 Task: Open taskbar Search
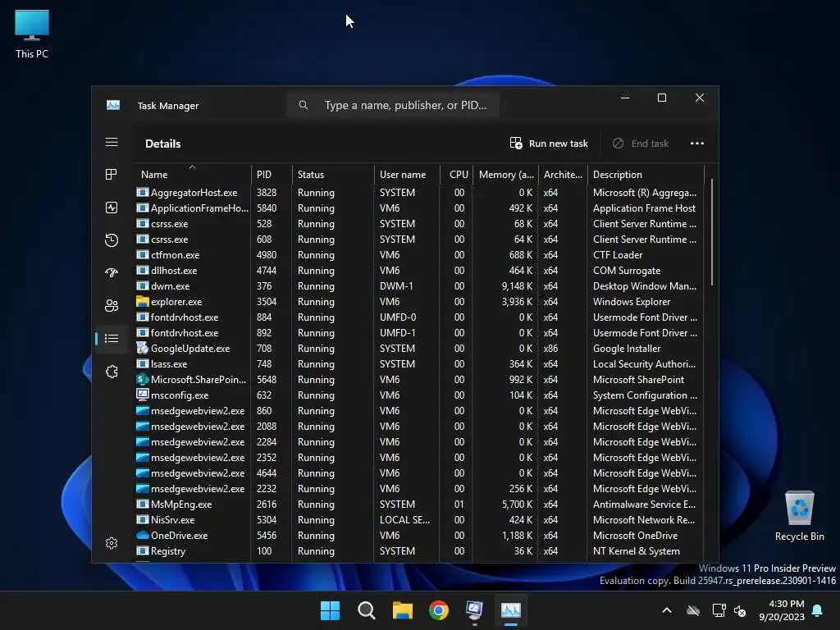[x=367, y=610]
